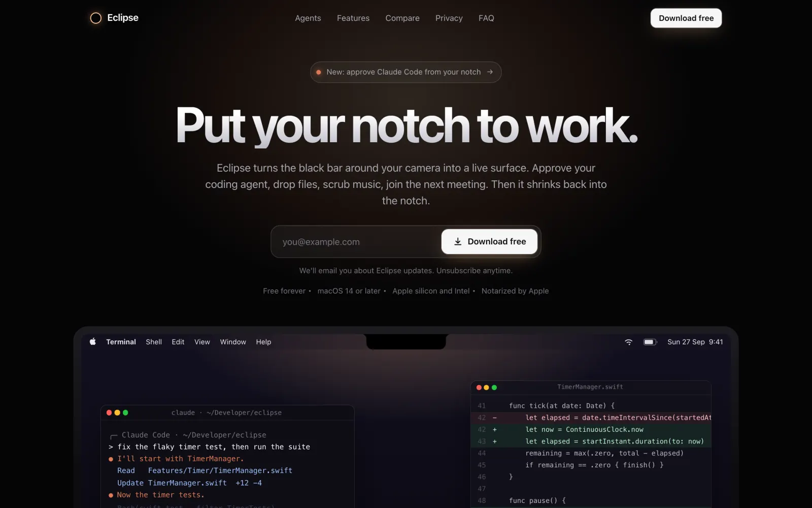
Task: Click the Eclipse ring logo icon
Action: point(96,18)
